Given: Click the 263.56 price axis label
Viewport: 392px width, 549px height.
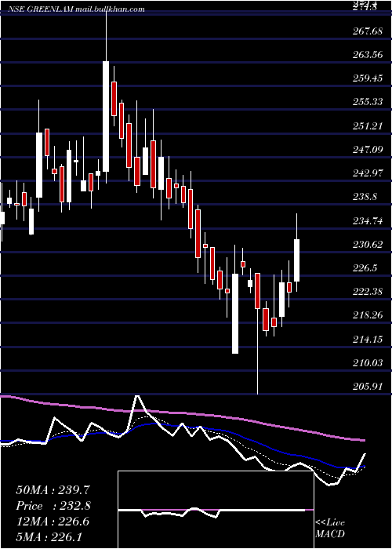Looking at the screenshot, I should point(367,55).
